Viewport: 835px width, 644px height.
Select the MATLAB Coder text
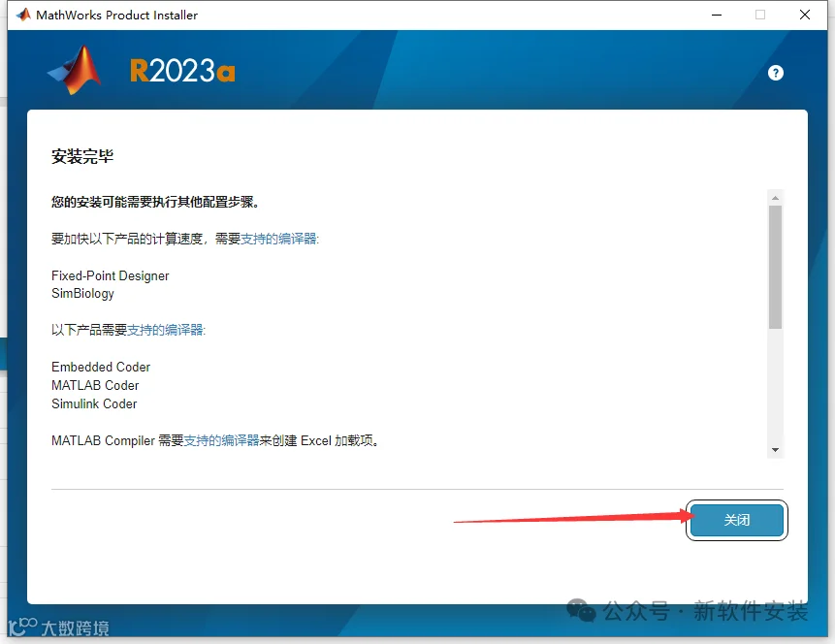point(95,385)
